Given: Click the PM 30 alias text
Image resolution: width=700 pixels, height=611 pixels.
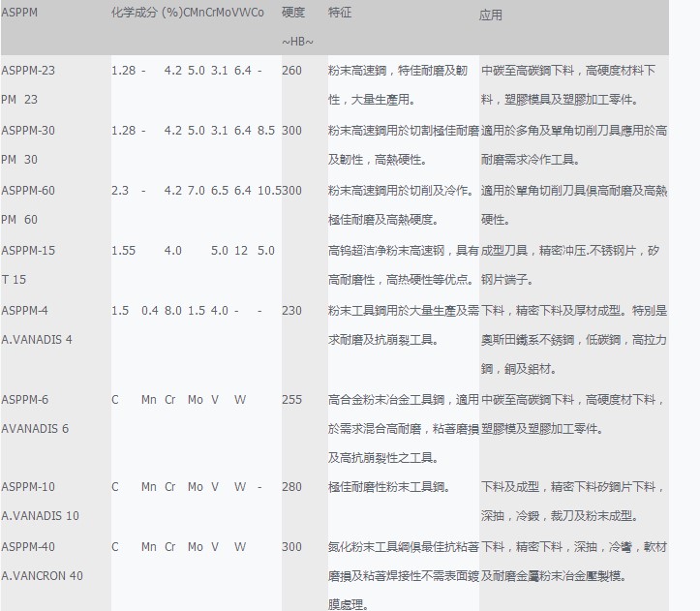Looking at the screenshot, I should coord(19,160).
